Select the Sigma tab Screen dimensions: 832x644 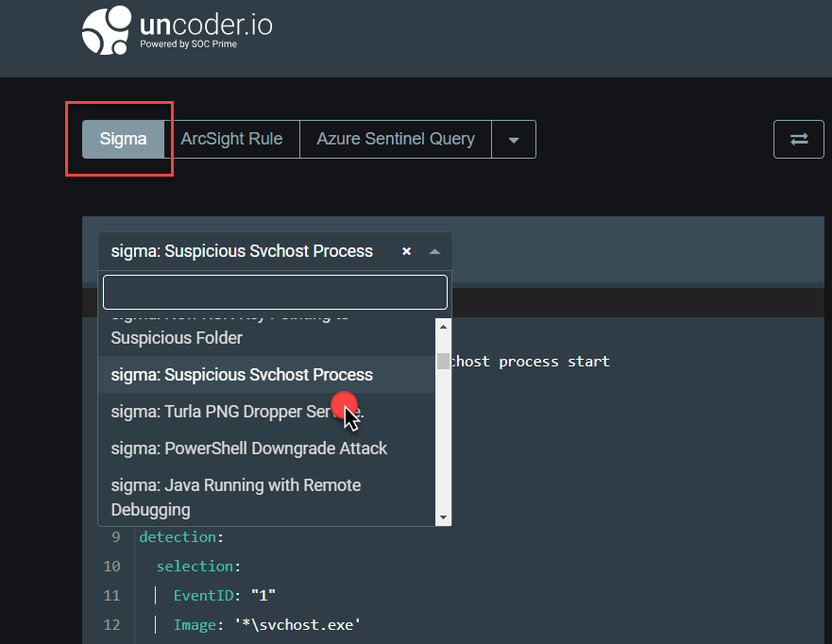coord(123,139)
